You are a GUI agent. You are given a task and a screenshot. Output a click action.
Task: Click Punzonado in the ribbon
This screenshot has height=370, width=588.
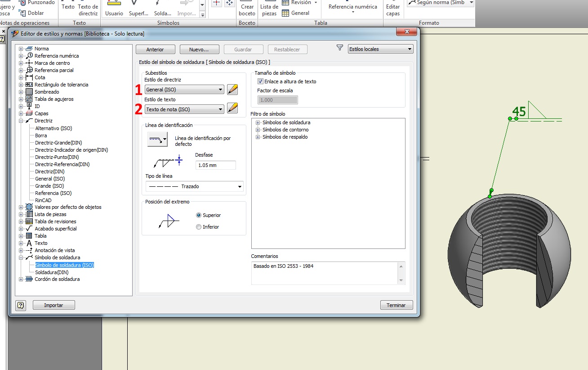(x=37, y=3)
